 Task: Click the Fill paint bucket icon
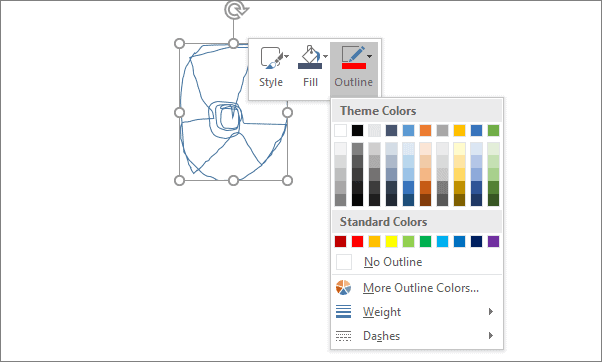point(310,58)
